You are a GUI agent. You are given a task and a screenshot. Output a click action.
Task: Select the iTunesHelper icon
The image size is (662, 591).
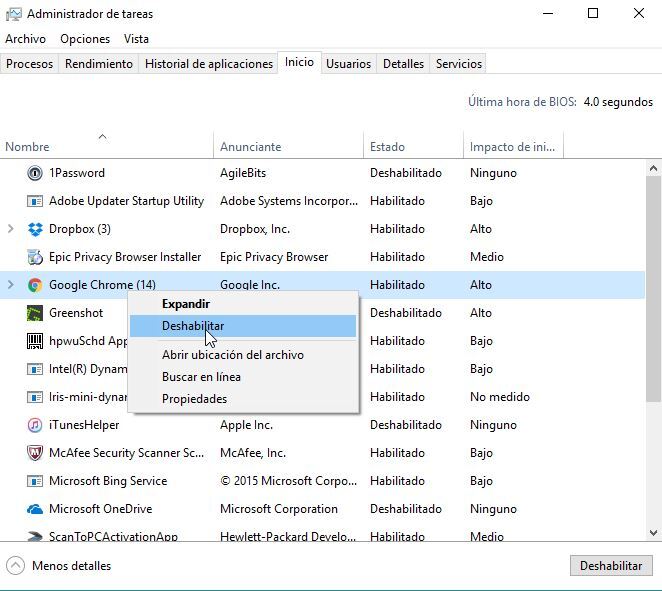(x=35, y=425)
